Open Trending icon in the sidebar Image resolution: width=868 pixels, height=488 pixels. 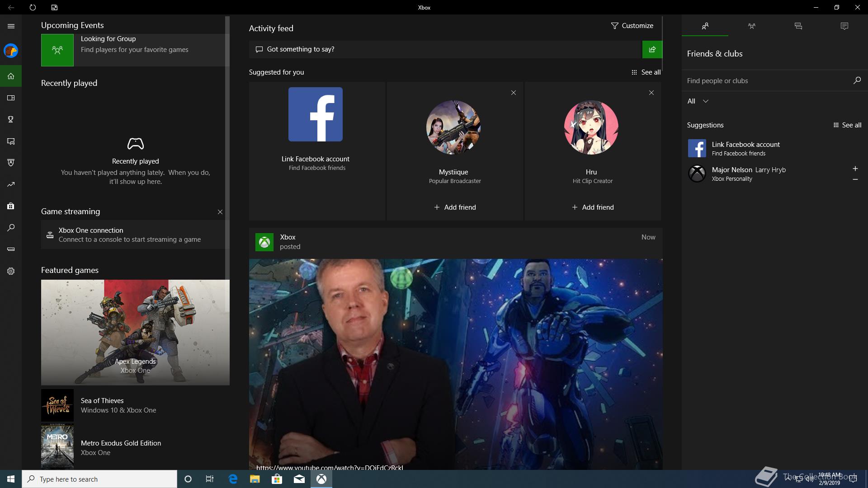[11, 184]
